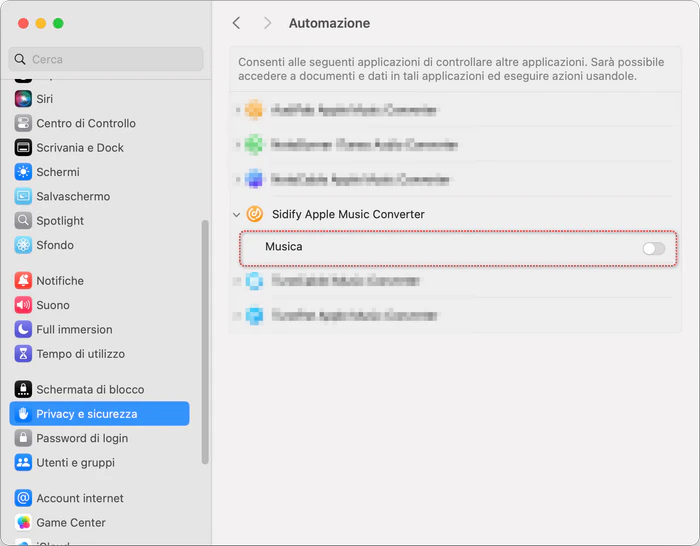The width and height of the screenshot is (700, 546).
Task: Enable the Musica automation toggle
Action: tap(654, 249)
